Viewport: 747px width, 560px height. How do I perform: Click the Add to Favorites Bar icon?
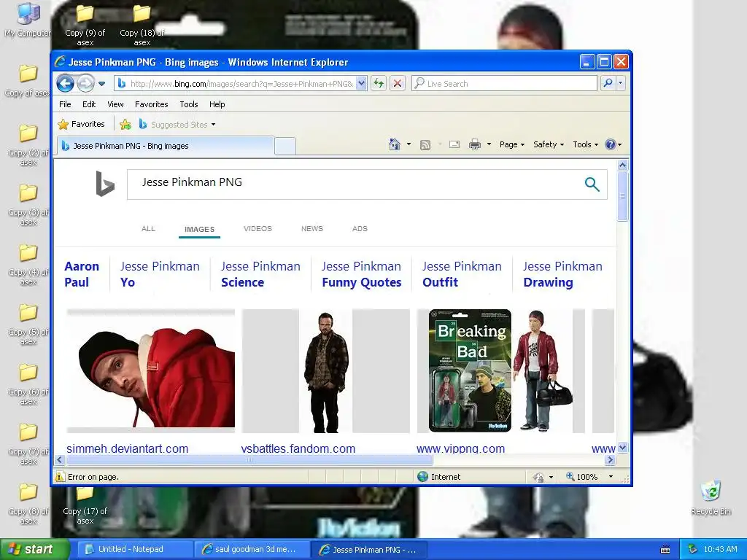(125, 124)
